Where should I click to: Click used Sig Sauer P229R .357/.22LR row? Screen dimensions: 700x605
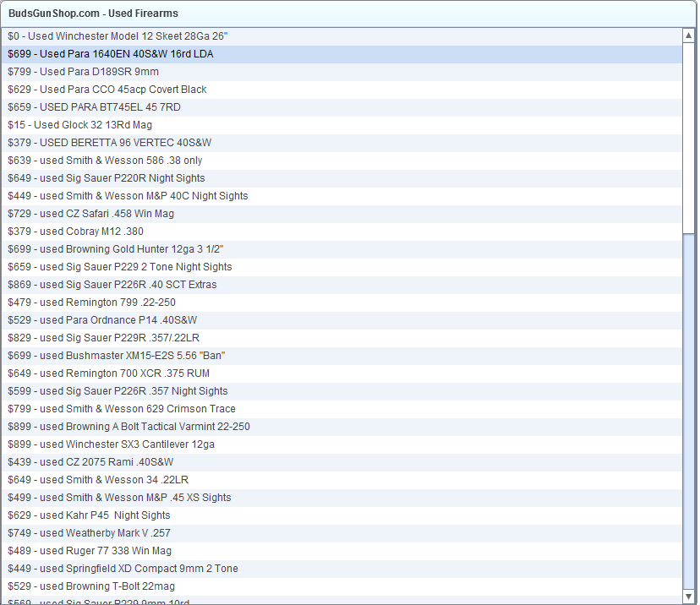click(342, 338)
